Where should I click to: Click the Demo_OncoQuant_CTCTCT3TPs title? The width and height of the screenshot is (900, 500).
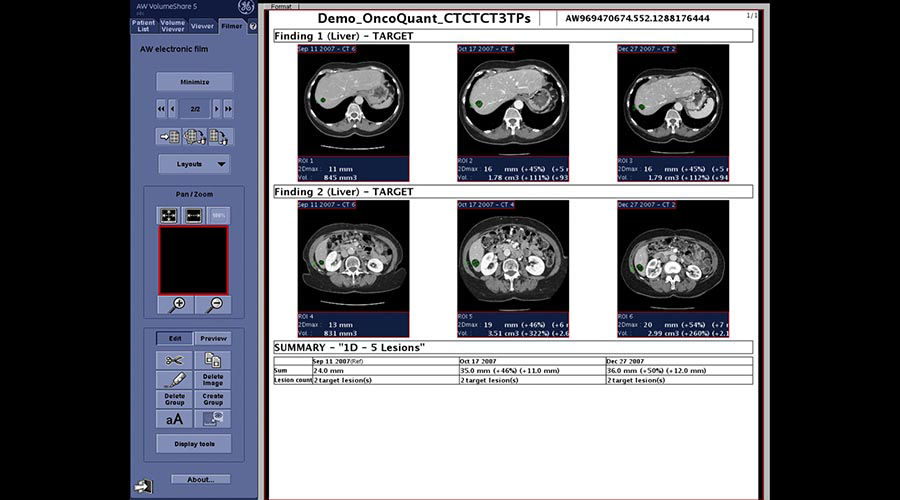click(424, 18)
